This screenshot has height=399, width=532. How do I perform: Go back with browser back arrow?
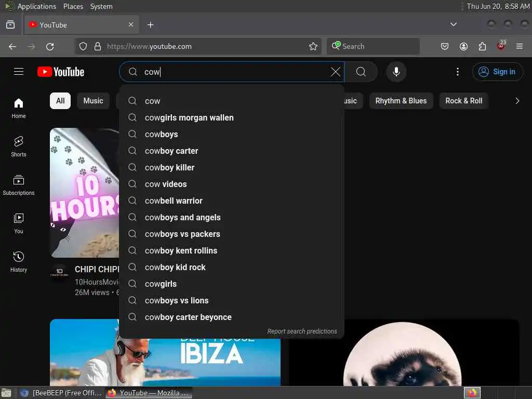pyautogui.click(x=12, y=46)
